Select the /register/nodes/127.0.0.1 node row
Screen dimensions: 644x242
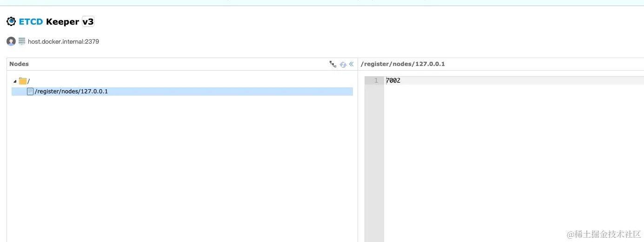[x=182, y=92]
